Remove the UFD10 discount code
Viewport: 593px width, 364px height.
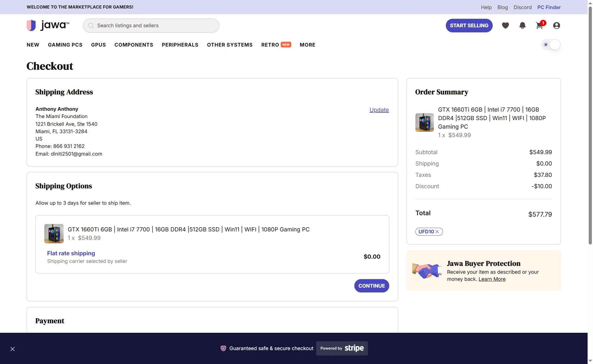(x=438, y=232)
